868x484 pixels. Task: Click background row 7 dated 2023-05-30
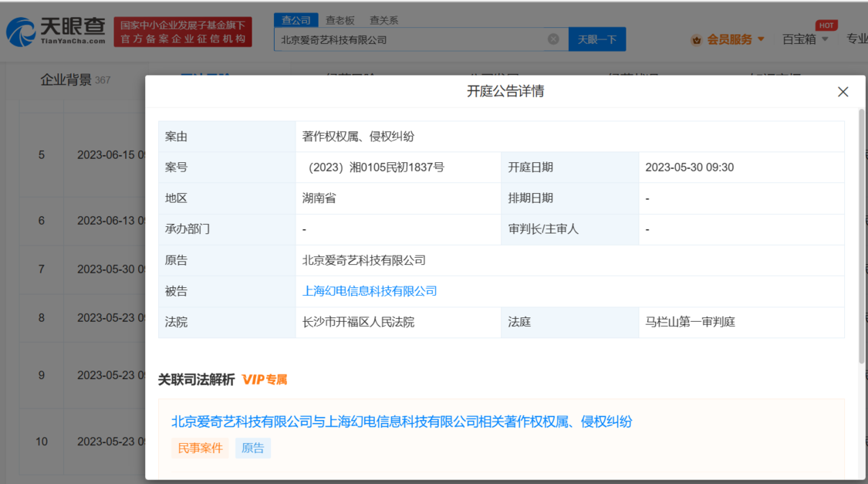pyautogui.click(x=83, y=269)
